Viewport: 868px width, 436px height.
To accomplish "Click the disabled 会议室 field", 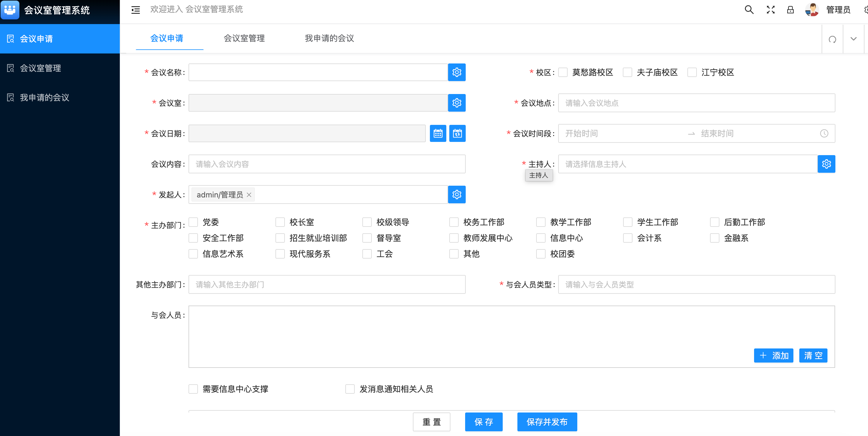I will point(318,103).
